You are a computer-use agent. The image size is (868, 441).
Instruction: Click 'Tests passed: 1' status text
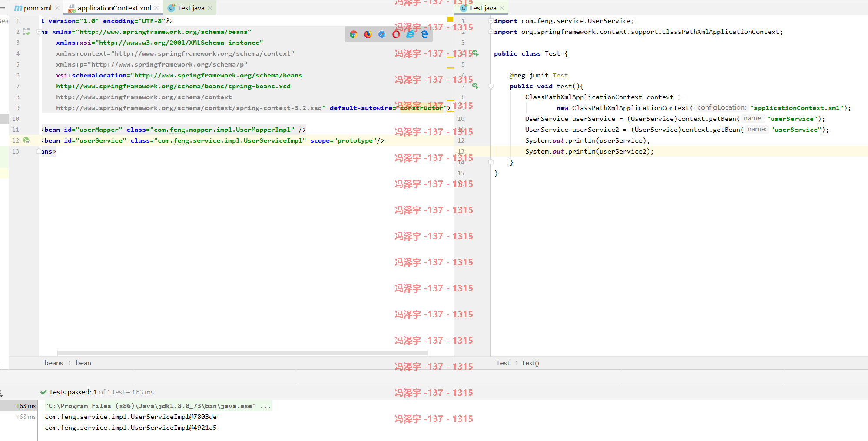(x=73, y=392)
